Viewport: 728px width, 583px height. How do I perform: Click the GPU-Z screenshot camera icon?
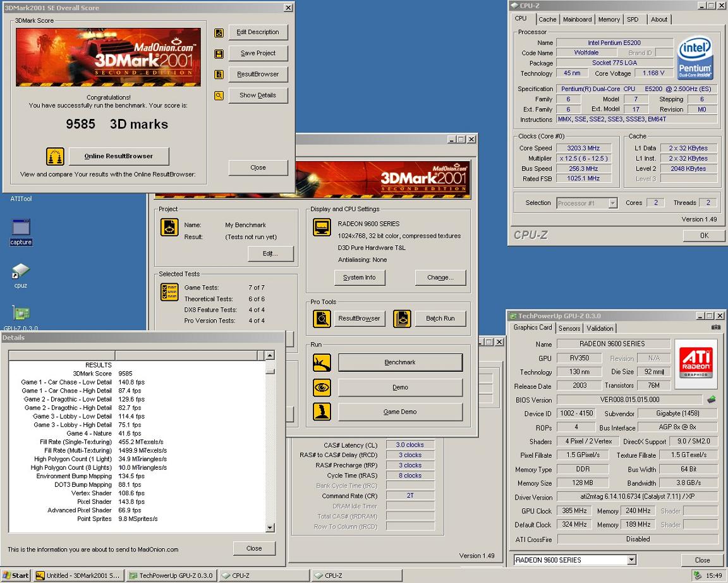(716, 328)
